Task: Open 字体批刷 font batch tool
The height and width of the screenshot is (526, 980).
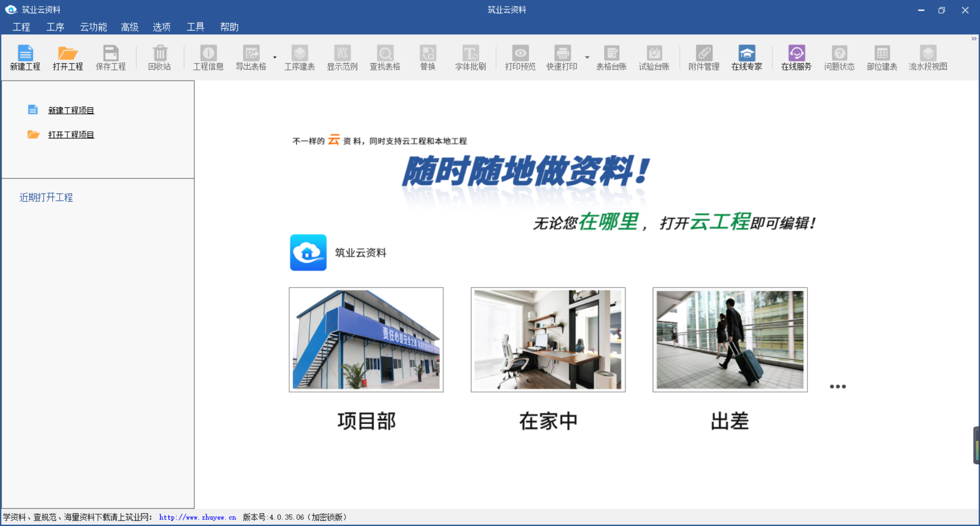Action: pos(471,57)
